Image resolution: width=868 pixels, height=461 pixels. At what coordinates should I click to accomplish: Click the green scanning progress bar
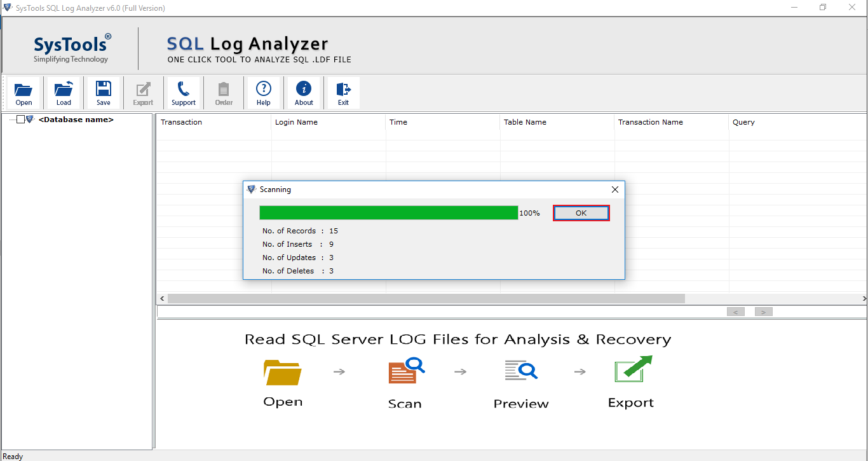click(x=388, y=213)
